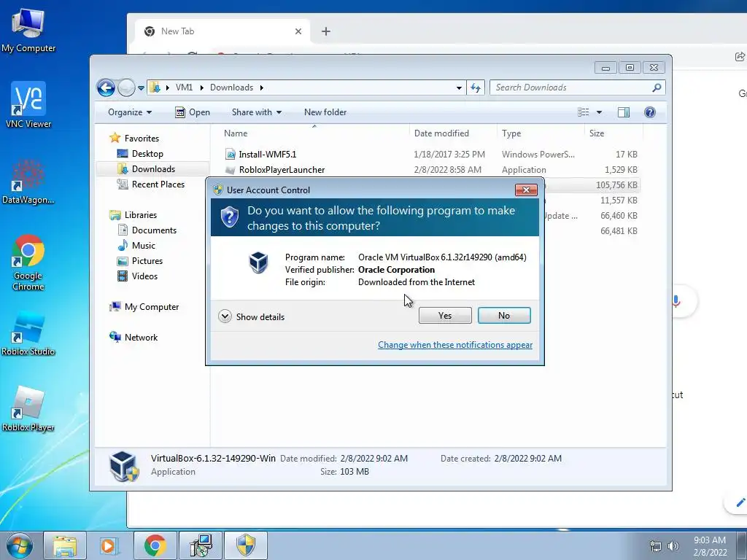This screenshot has height=560, width=747.
Task: Open Windows Media Player taskbar icon
Action: click(x=109, y=545)
